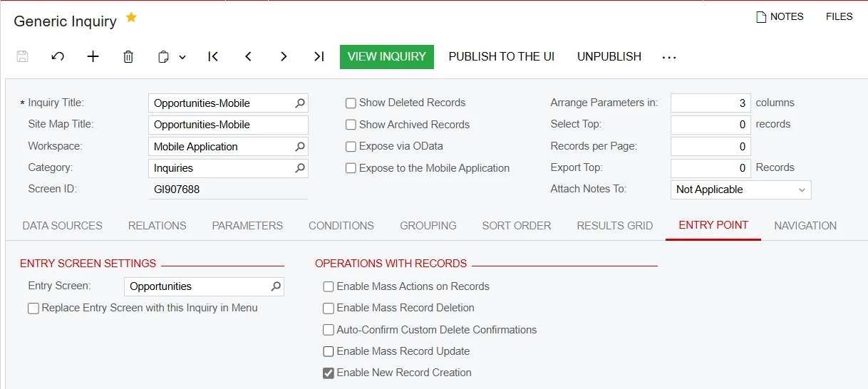Image resolution: width=868 pixels, height=389 pixels.
Task: Enable Show Archived Records checkbox
Action: (x=351, y=125)
